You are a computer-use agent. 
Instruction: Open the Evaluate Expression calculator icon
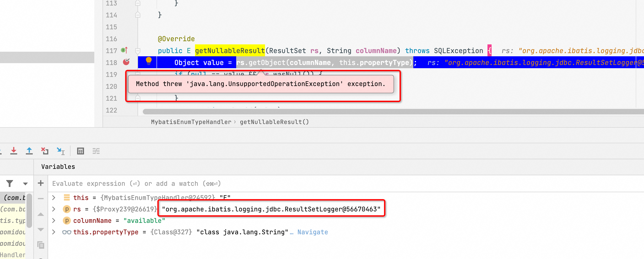[x=81, y=151]
